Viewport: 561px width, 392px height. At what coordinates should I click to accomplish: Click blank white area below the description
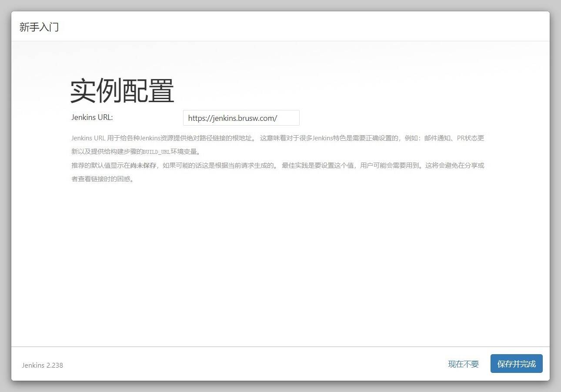pyautogui.click(x=278, y=261)
